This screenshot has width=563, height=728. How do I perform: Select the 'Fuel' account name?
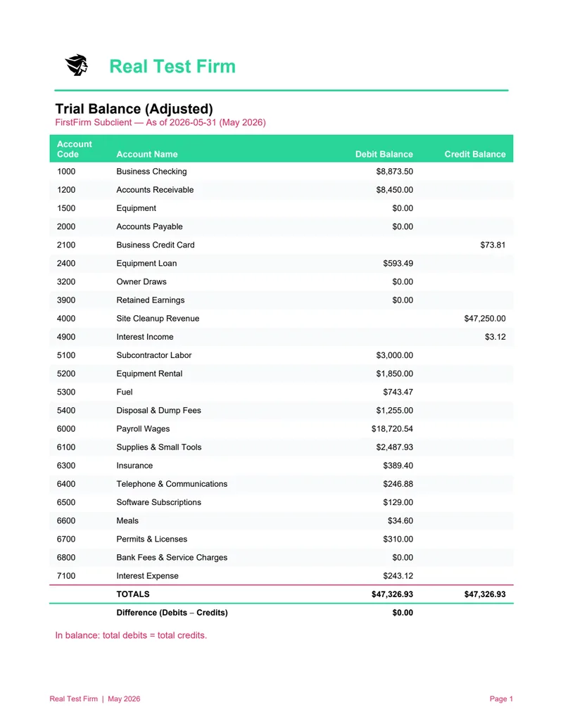point(124,392)
